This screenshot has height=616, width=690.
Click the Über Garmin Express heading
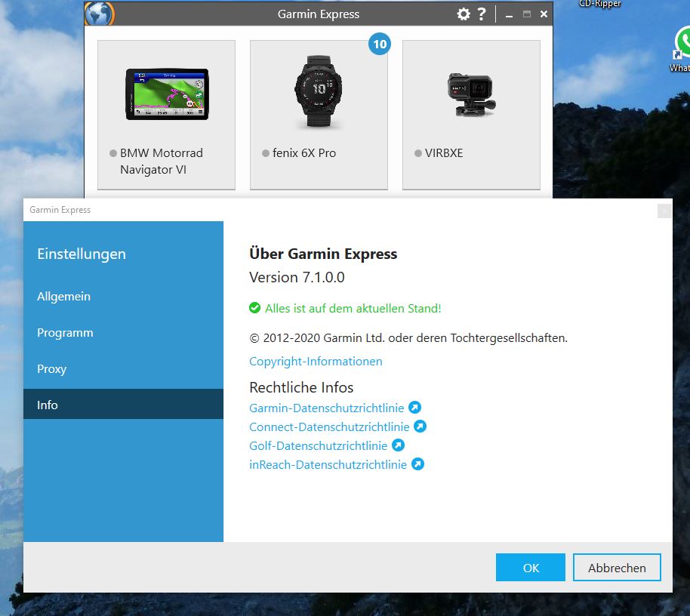click(323, 254)
